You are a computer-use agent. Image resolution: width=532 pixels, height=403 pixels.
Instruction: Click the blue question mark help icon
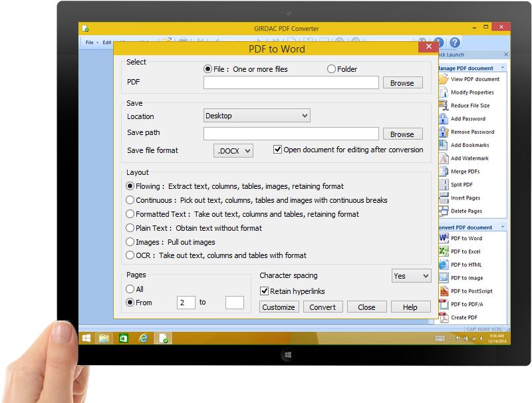455,43
